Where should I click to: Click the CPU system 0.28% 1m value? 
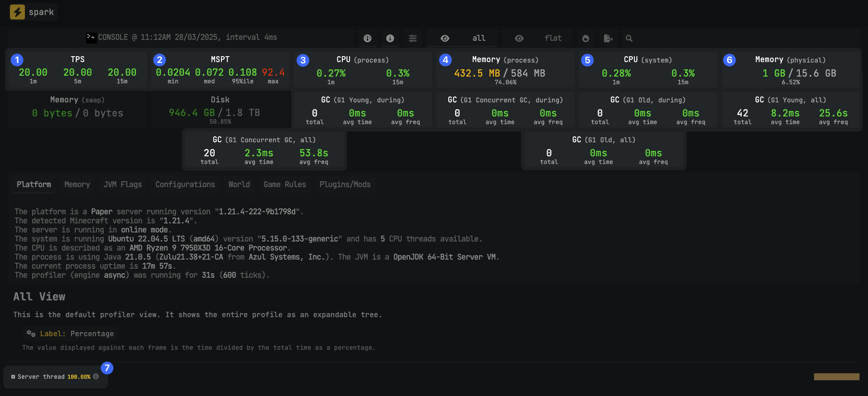coord(616,73)
